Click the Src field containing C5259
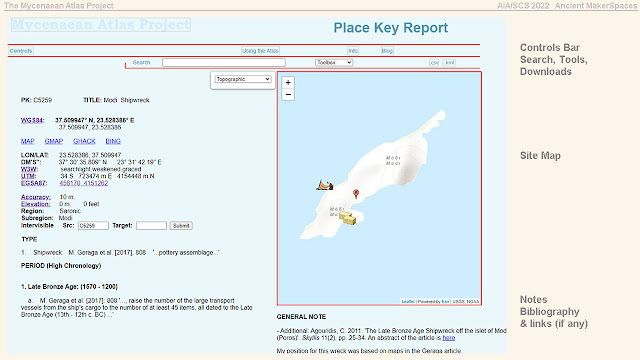Image resolution: width=640 pixels, height=360 pixels. tap(93, 226)
